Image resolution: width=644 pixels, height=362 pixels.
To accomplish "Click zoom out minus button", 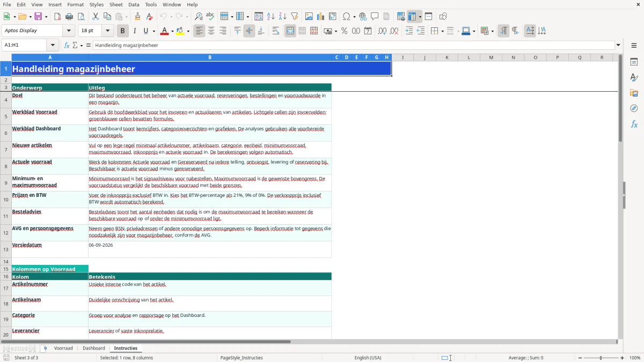I will 579,358.
